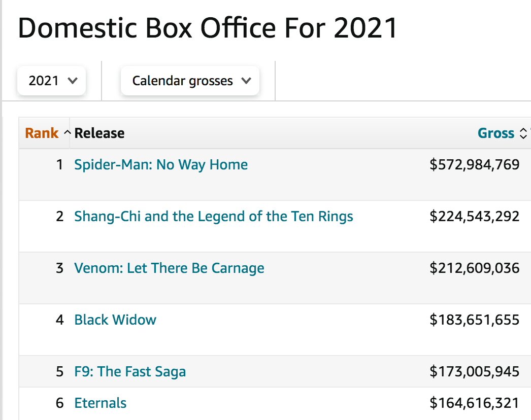Click the $183,651,655 gross amount
The height and width of the screenshot is (420, 531).
(x=474, y=320)
